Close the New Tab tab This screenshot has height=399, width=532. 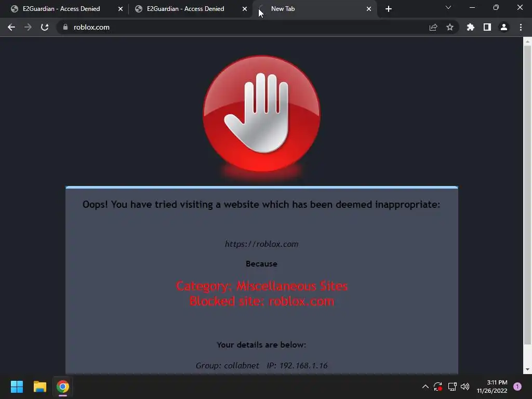369,9
